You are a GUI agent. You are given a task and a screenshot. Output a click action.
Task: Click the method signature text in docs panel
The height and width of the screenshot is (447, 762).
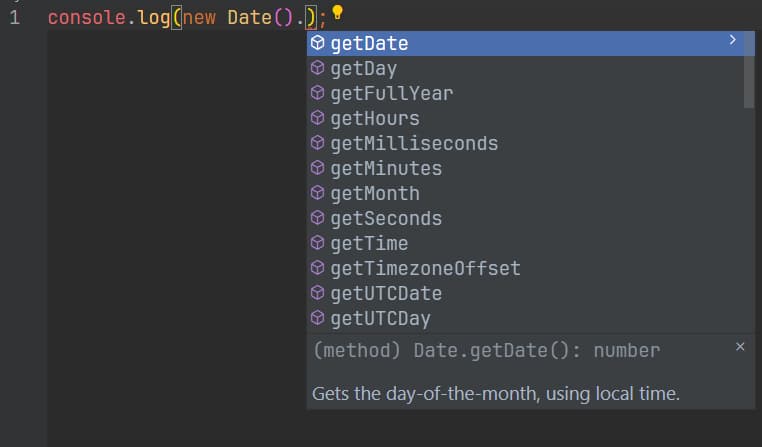pyautogui.click(x=486, y=350)
